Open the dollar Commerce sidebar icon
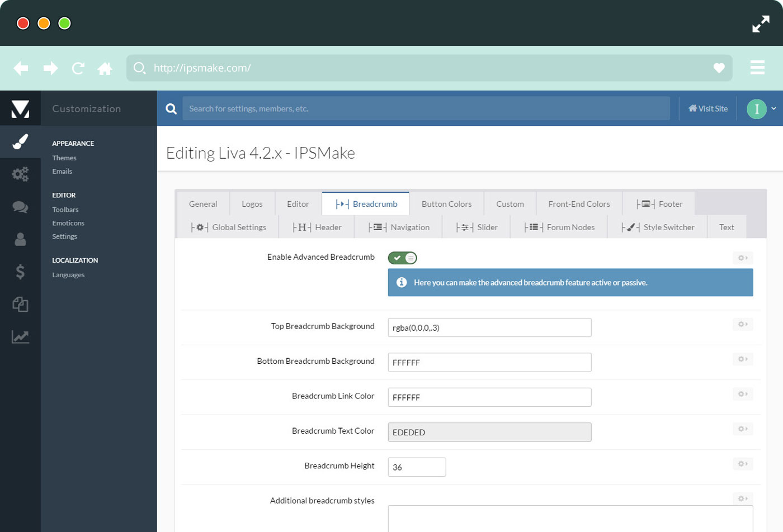The image size is (783, 532). [x=20, y=272]
